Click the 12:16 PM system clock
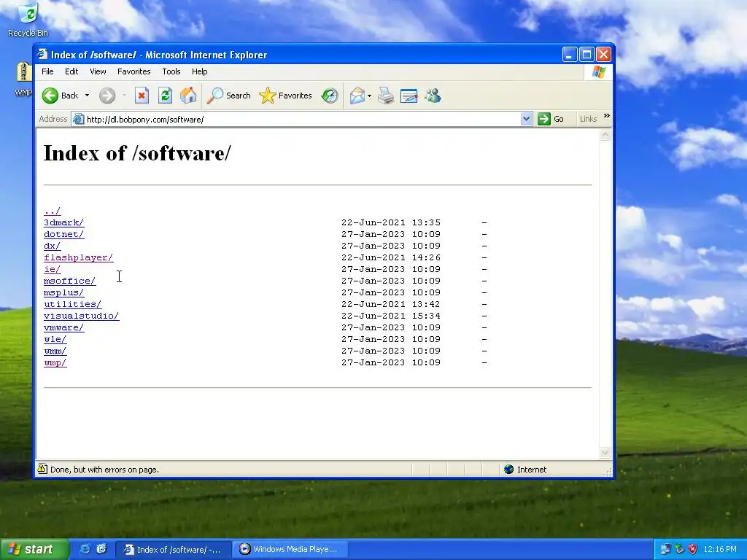This screenshot has height=560, width=747. pos(720,550)
